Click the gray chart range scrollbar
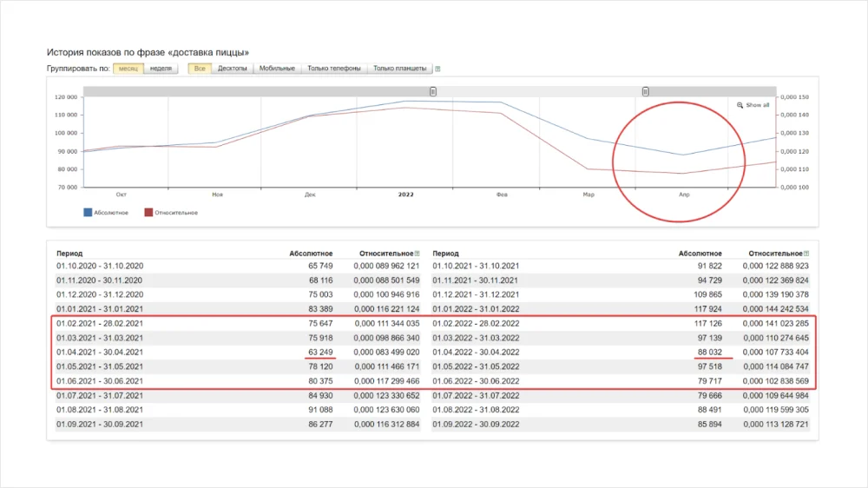The width and height of the screenshot is (868, 488). pyautogui.click(x=538, y=91)
